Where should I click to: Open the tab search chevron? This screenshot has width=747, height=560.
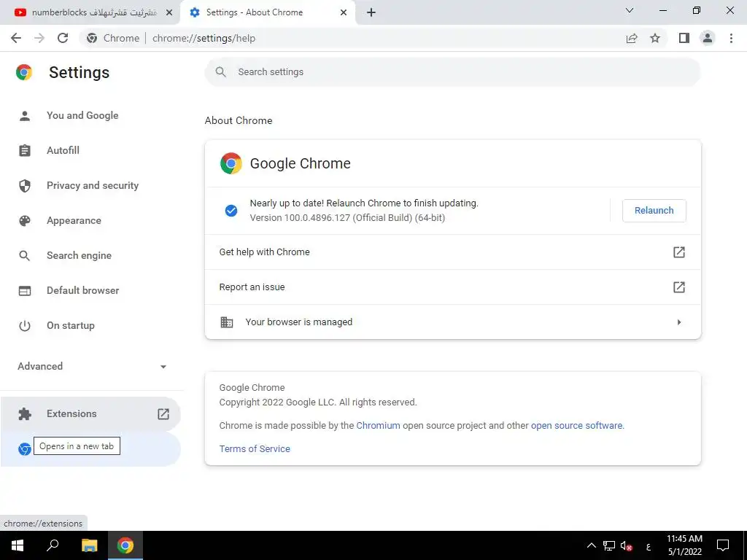630,10
